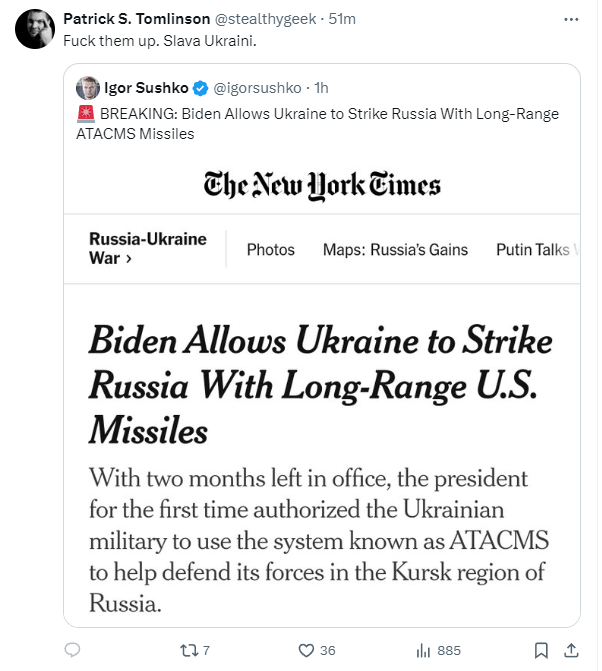Open the @igorsushko handle

pyautogui.click(x=257, y=88)
